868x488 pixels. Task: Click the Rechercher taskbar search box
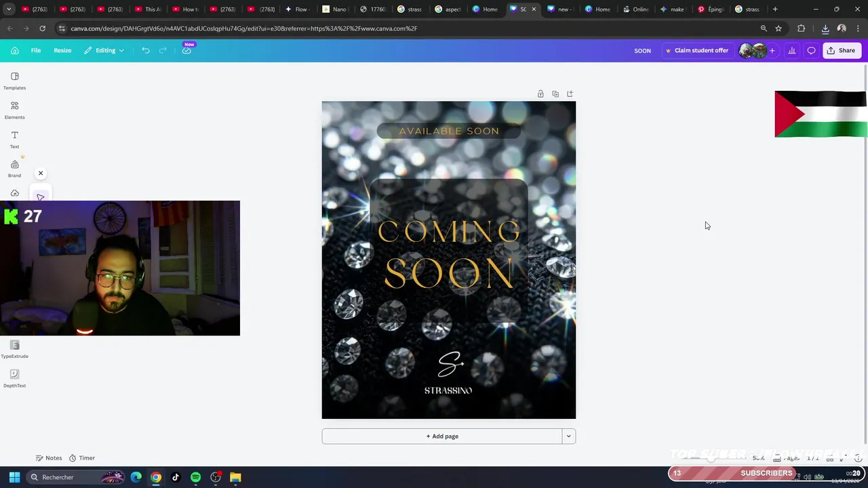(x=76, y=477)
